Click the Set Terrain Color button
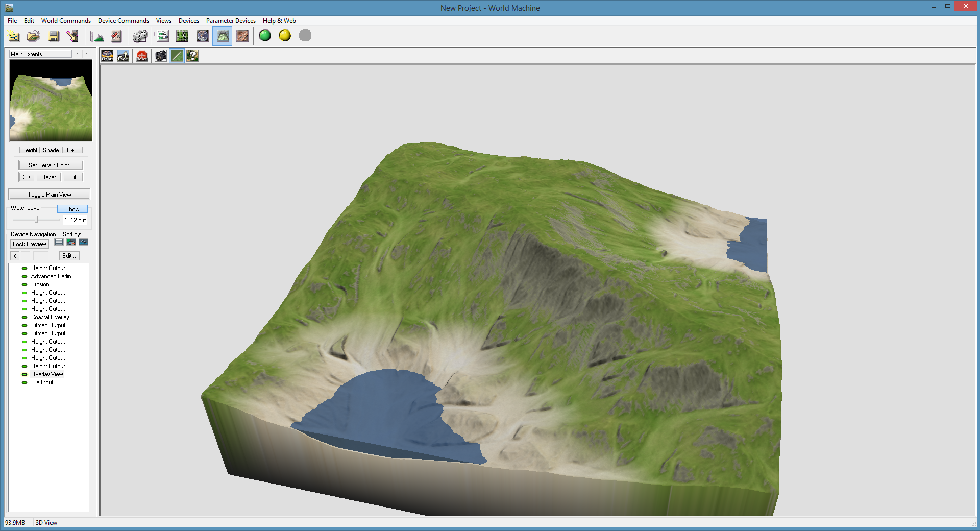 (51, 165)
